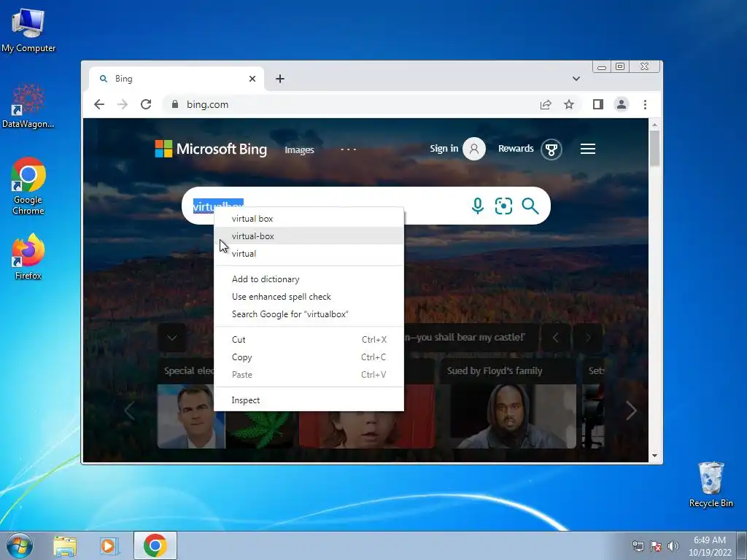Click scrollbar up arrow
The width and height of the screenshot is (747, 560).
(x=654, y=125)
